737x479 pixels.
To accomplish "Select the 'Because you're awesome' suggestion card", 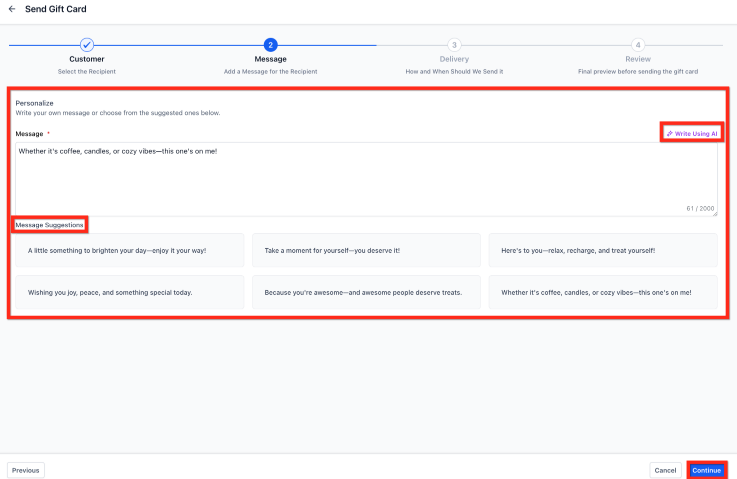I will point(366,293).
